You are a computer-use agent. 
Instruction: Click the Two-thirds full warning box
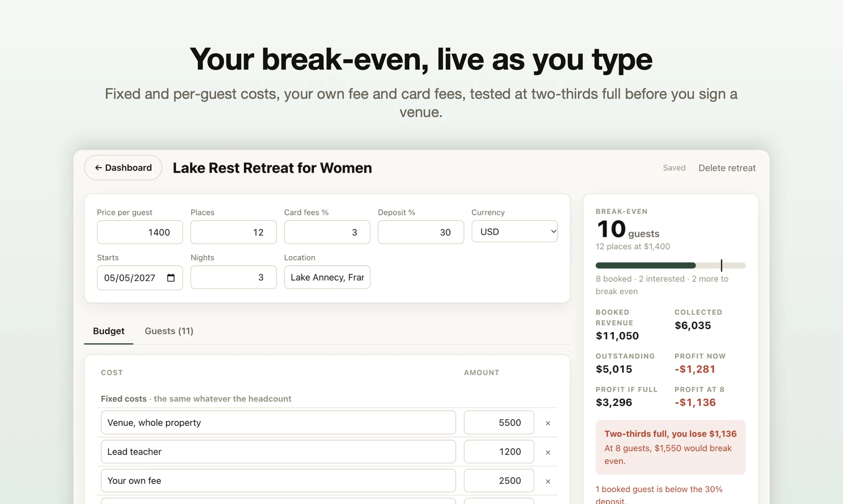[670, 447]
